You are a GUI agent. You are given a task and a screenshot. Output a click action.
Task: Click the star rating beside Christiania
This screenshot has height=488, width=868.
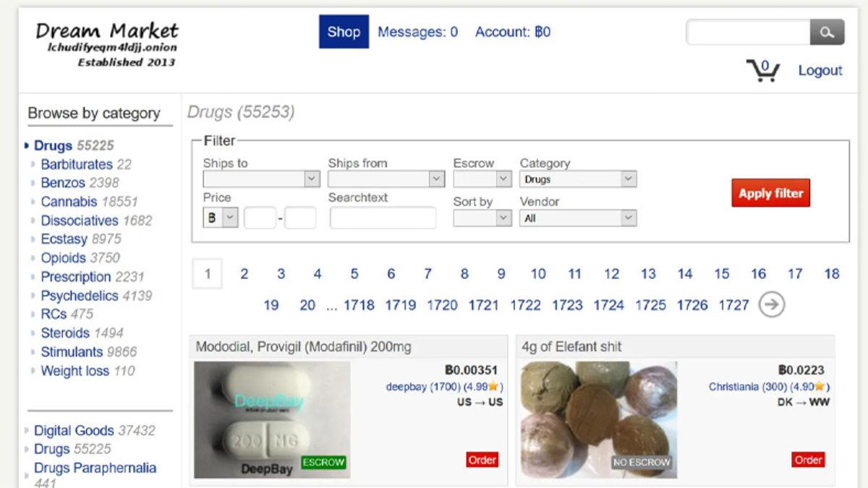pos(818,386)
